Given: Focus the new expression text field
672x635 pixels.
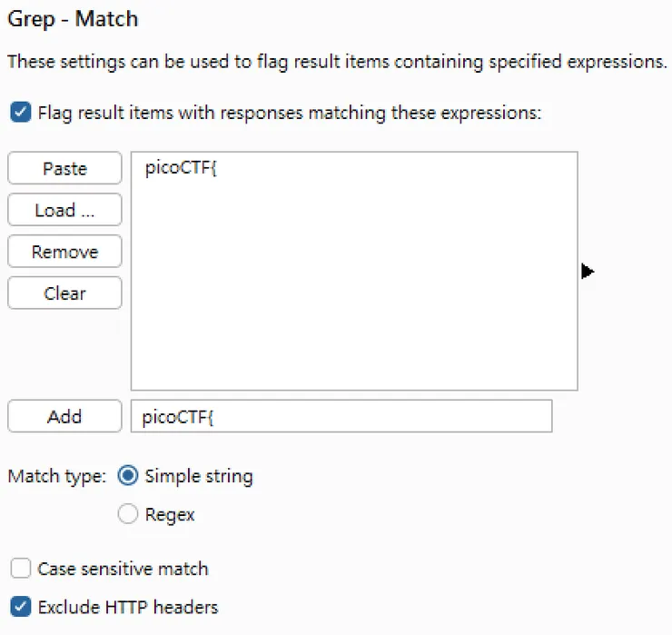Looking at the screenshot, I should click(341, 416).
